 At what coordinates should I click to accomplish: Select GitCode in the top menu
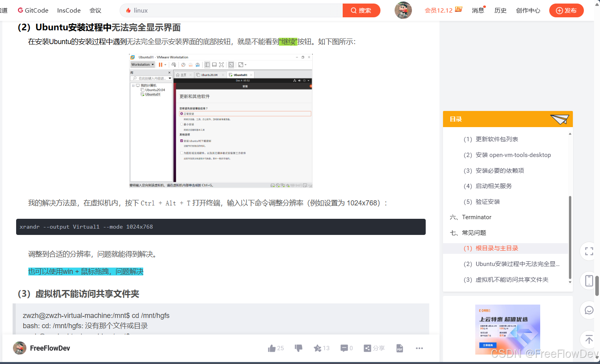point(33,10)
